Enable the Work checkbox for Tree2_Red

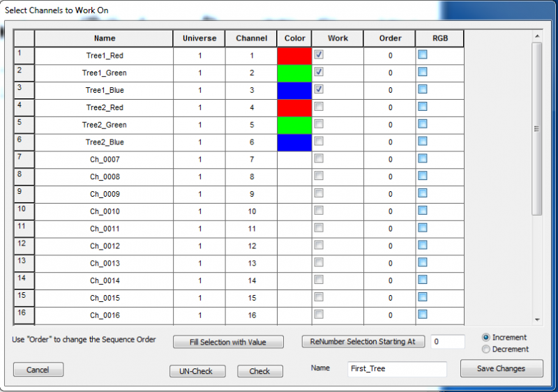(x=319, y=107)
